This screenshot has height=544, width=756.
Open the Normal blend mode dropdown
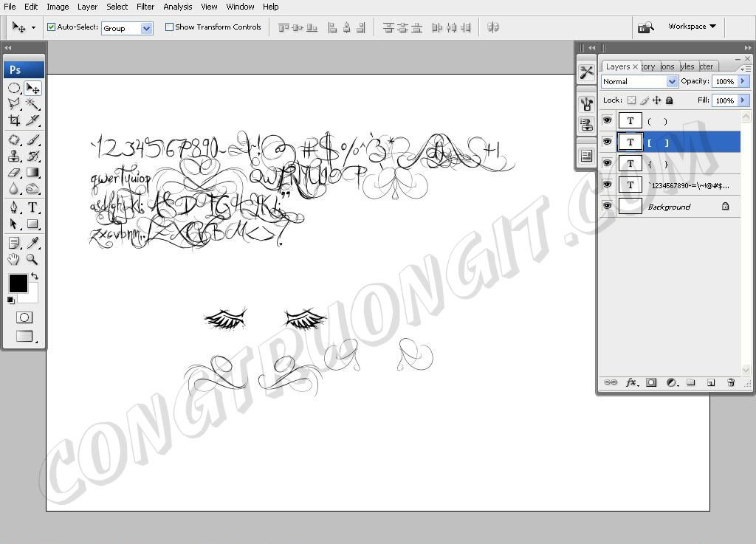[639, 81]
